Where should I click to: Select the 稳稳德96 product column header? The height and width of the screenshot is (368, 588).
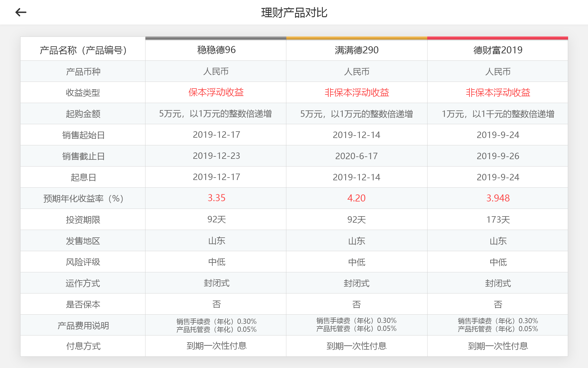pos(216,50)
